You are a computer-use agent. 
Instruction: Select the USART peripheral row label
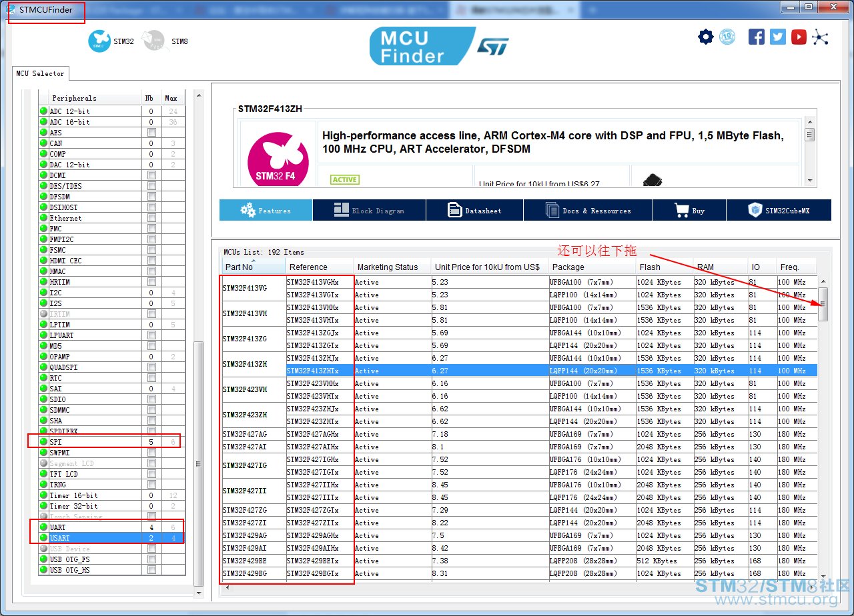click(59, 538)
